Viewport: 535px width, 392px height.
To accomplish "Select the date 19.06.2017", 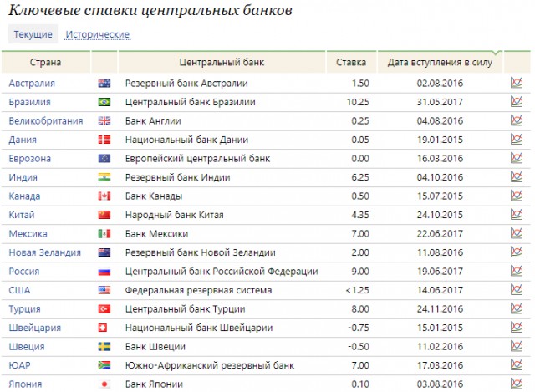I will (x=440, y=272).
